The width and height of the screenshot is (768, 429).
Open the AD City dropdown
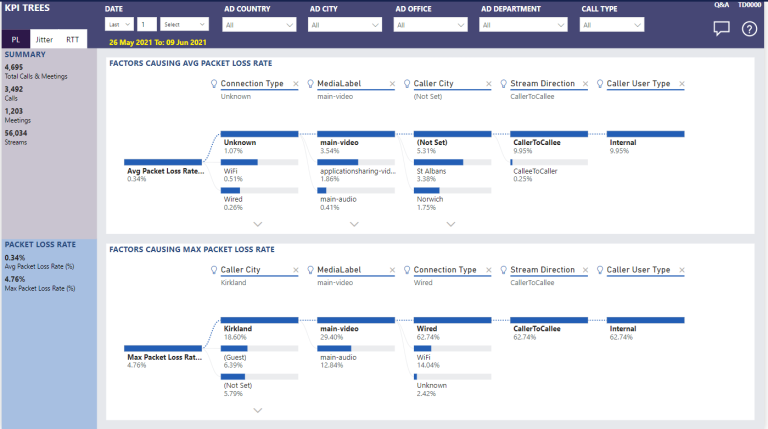(x=345, y=25)
